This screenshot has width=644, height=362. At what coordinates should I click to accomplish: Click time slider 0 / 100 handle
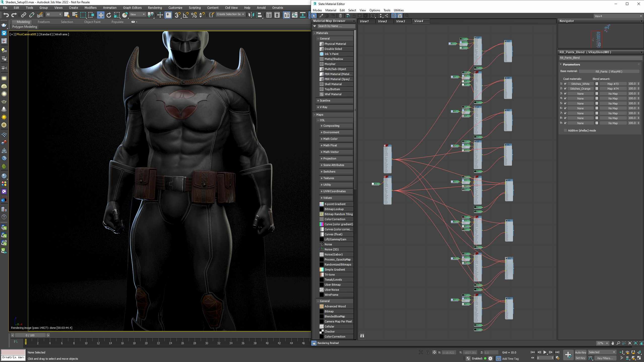click(30, 335)
